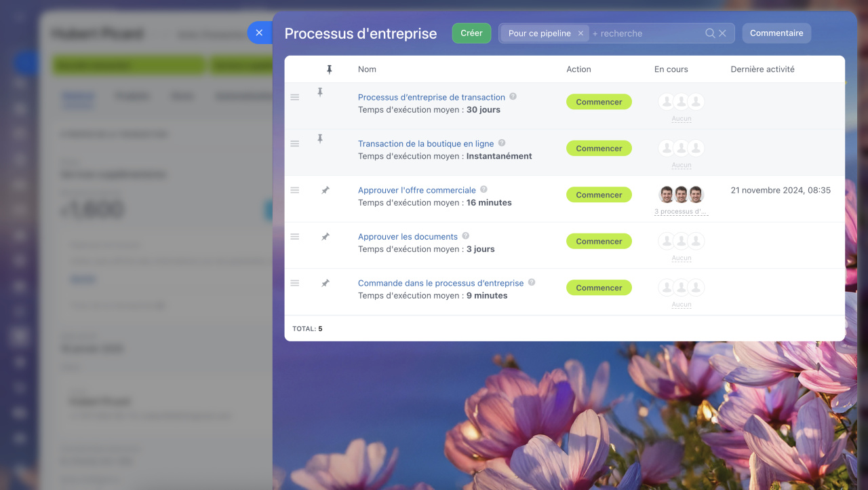Viewport: 868px width, 490px height.
Task: Grab the drag handle for Approuver l'offre commerciale
Action: pos(295,190)
